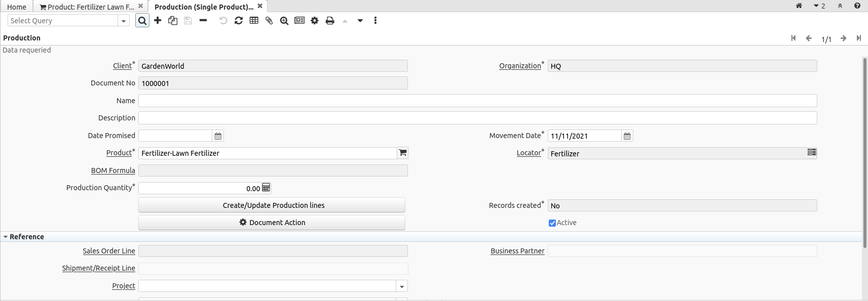Open the Select Query dropdown
Screen dimensions: 868x301
[x=124, y=21]
